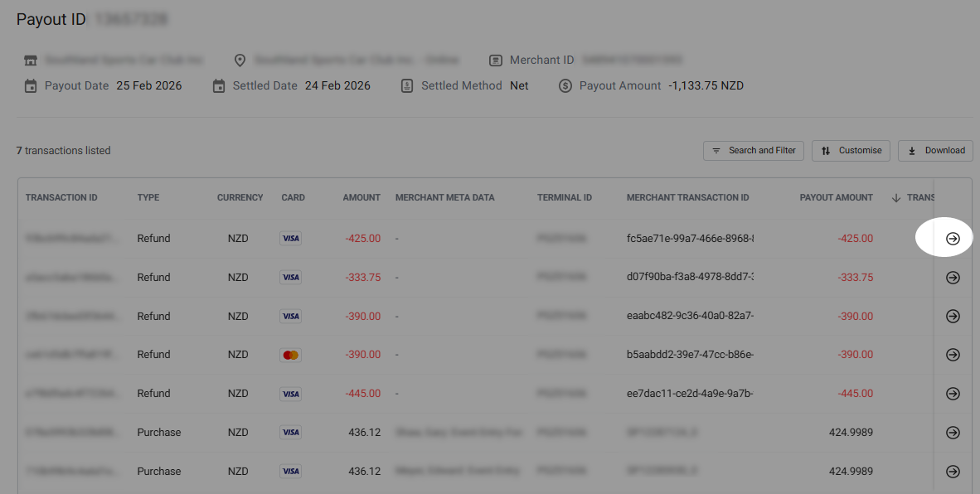Image resolution: width=980 pixels, height=494 pixels.
Task: Click the Payout Amount value -1,133.75 NZD
Action: 706,86
